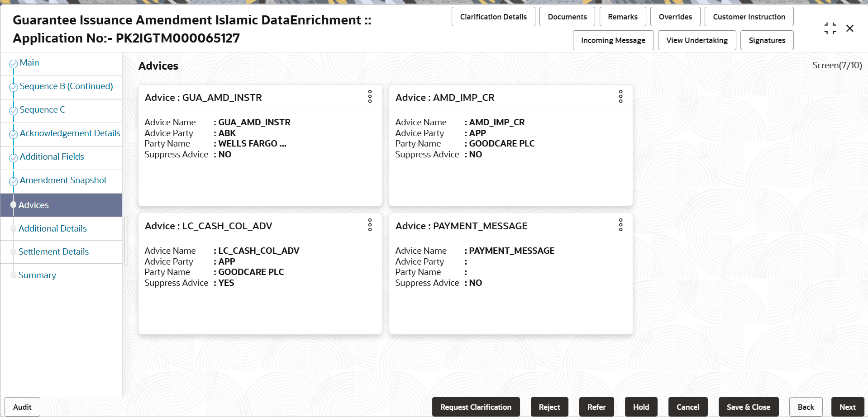Image resolution: width=868 pixels, height=417 pixels.
Task: Click Suppress Advice value 'YES'
Action: [226, 283]
